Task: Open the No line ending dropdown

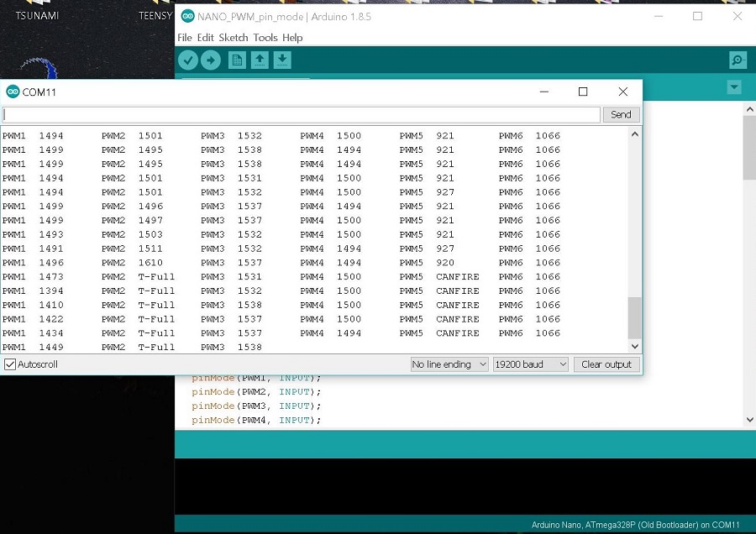Action: [449, 364]
